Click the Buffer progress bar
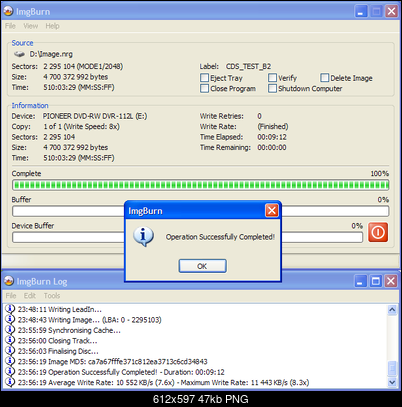This screenshot has width=402, height=407. coord(201,211)
